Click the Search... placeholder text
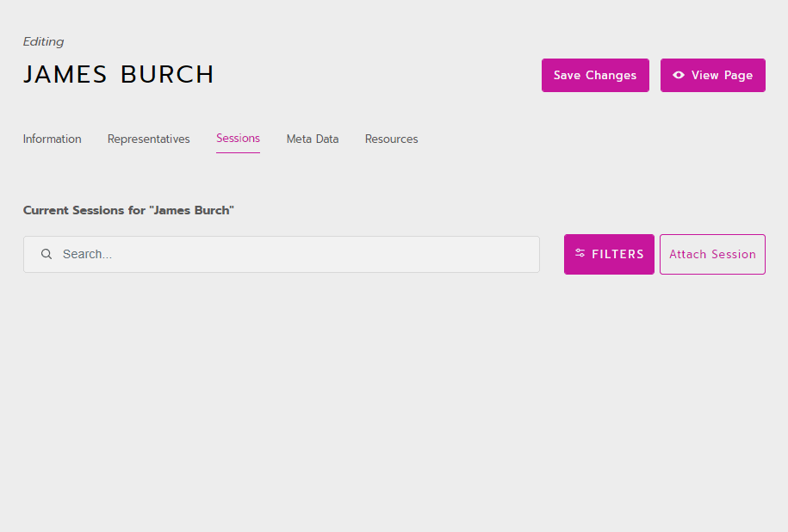 click(87, 255)
